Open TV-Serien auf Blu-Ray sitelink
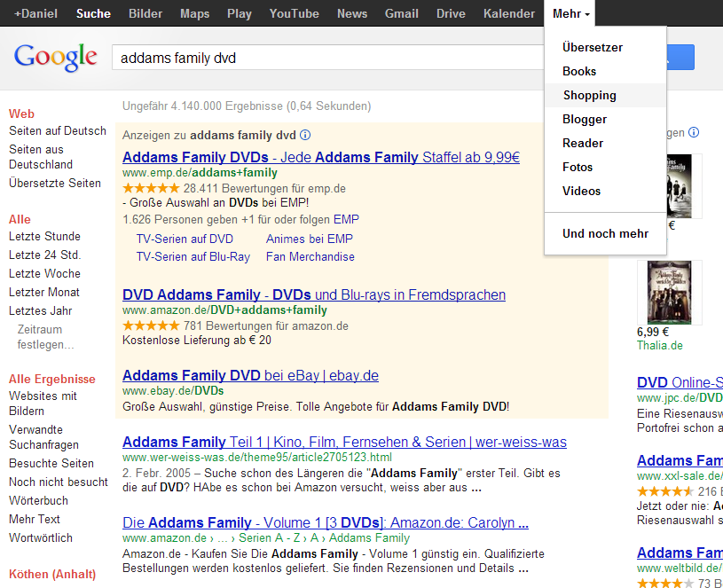The width and height of the screenshot is (723, 588). click(193, 256)
